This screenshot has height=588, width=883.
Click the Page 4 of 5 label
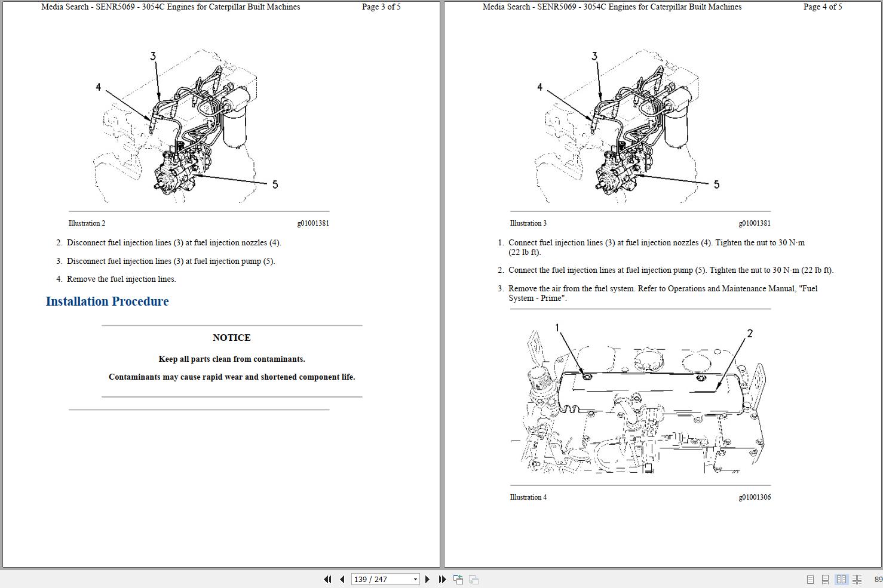823,7
